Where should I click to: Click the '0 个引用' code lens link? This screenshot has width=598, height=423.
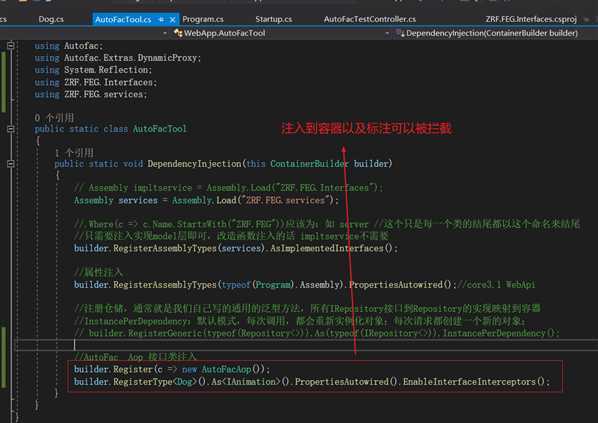coord(54,117)
